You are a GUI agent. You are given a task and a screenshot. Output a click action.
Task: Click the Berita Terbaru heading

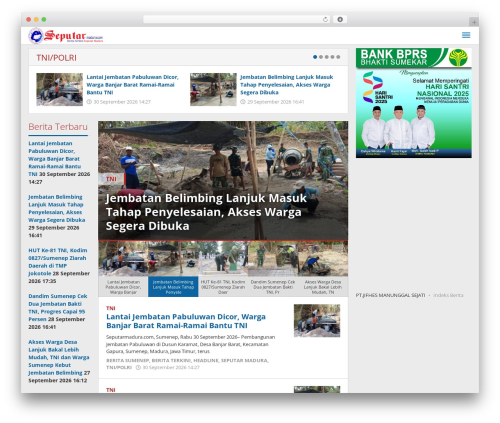pos(58,127)
